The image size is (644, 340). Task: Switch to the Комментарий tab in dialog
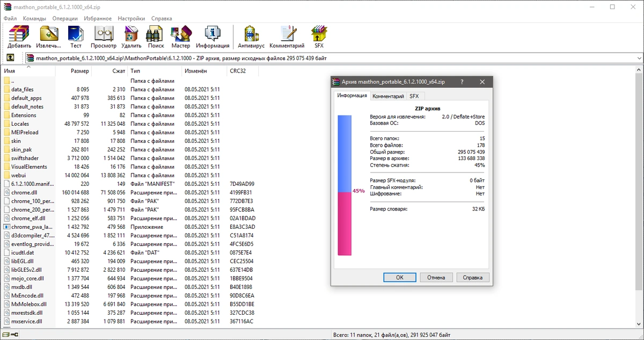click(387, 96)
